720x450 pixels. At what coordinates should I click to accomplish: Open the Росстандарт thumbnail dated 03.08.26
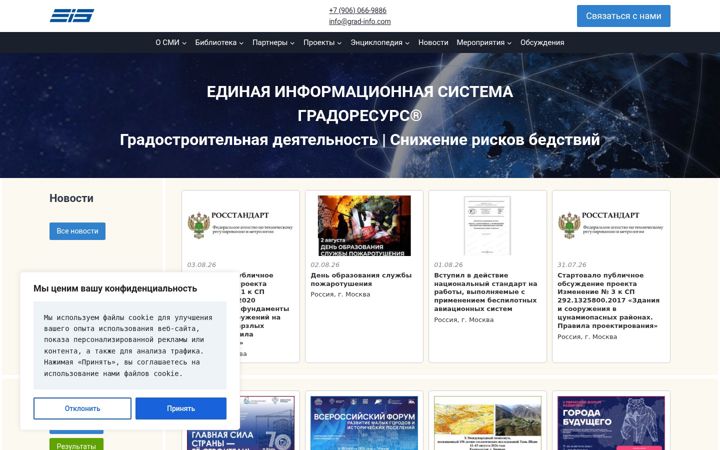click(240, 225)
